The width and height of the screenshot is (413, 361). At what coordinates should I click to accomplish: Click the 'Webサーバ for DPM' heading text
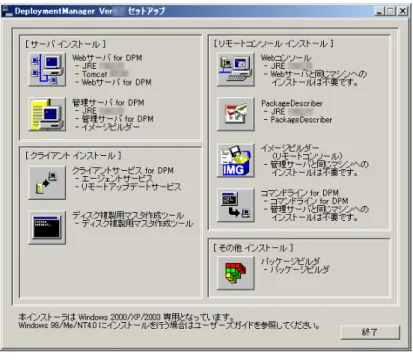107,58
